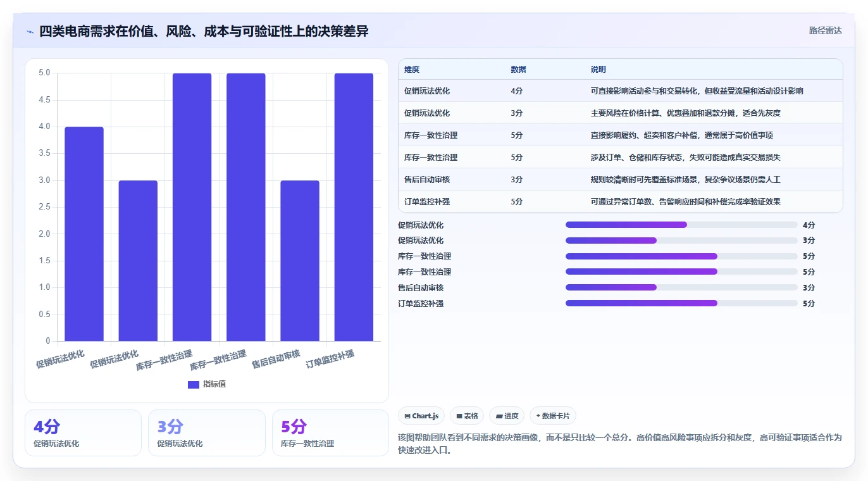Click the 售后自动审核 label in the progress list
The height and width of the screenshot is (481, 868).
[x=421, y=287]
